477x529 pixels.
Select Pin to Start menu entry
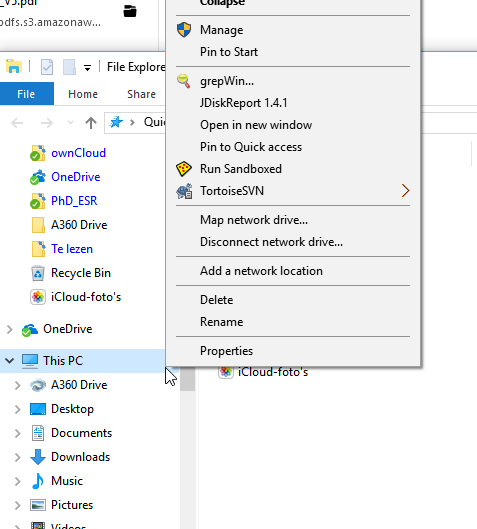292,52
